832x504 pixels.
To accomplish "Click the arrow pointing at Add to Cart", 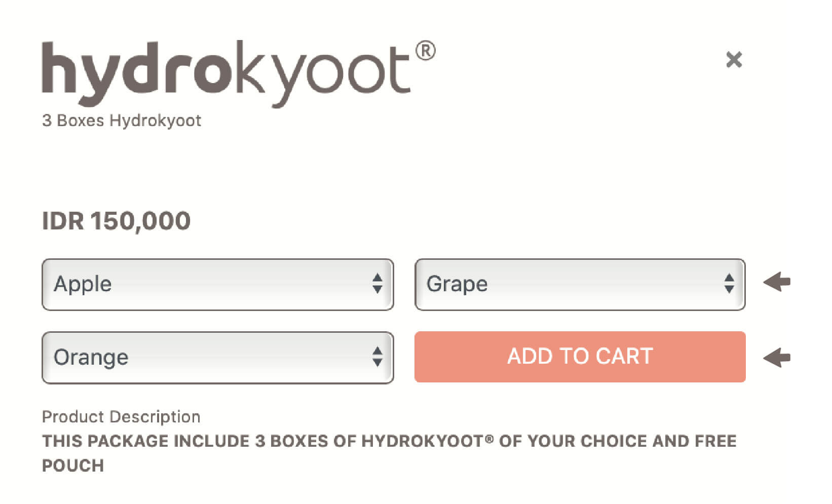I will tap(777, 357).
